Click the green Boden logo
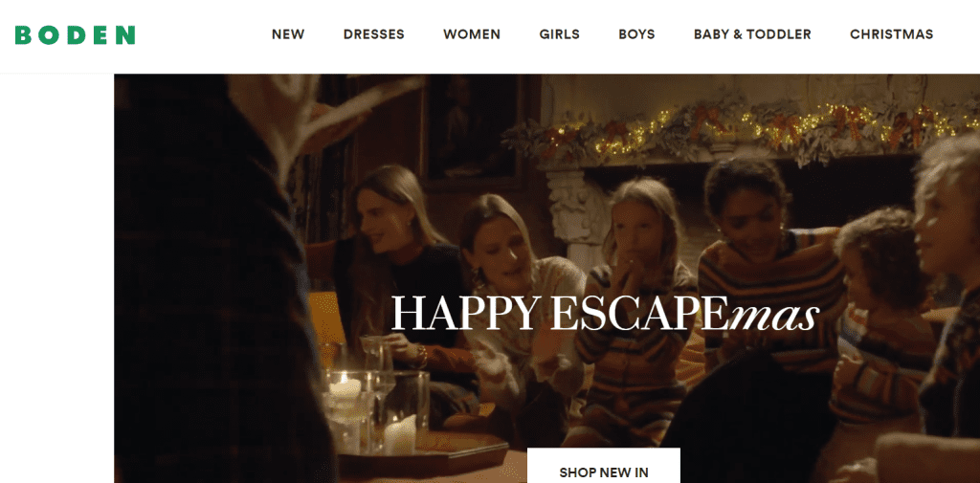The image size is (980, 483). (x=75, y=35)
